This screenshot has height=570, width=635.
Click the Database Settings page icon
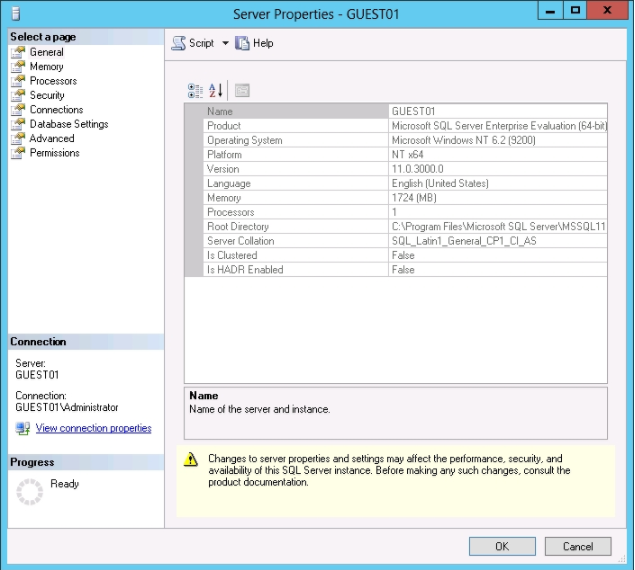tap(18, 124)
